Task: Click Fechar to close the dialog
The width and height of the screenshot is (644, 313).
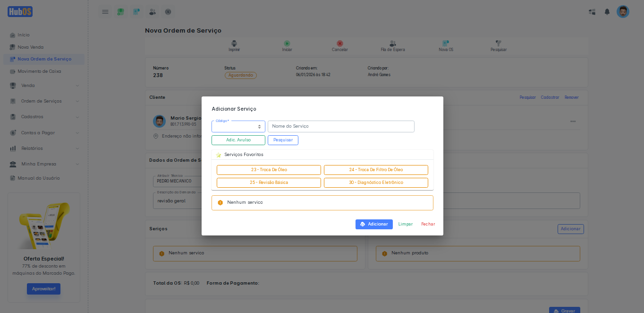Action: (428, 224)
